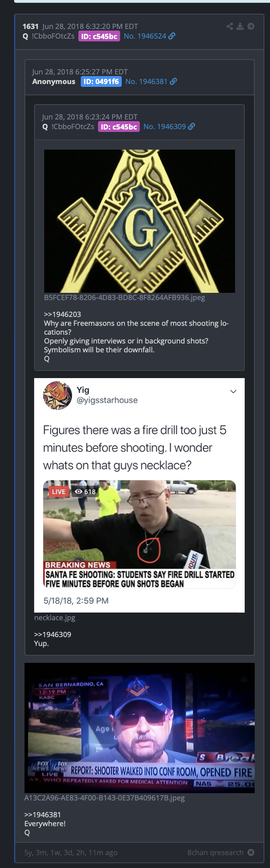Open post link No. 1946381
The width and height of the screenshot is (270, 868).
(146, 82)
